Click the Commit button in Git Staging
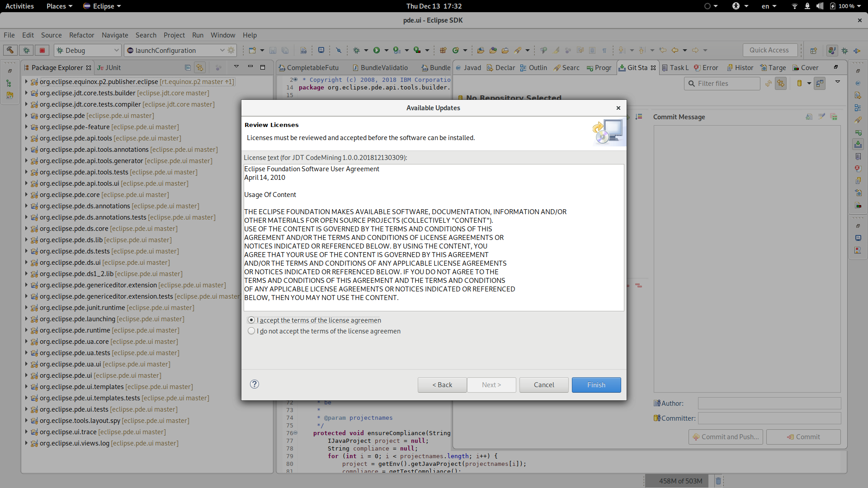 pyautogui.click(x=803, y=436)
